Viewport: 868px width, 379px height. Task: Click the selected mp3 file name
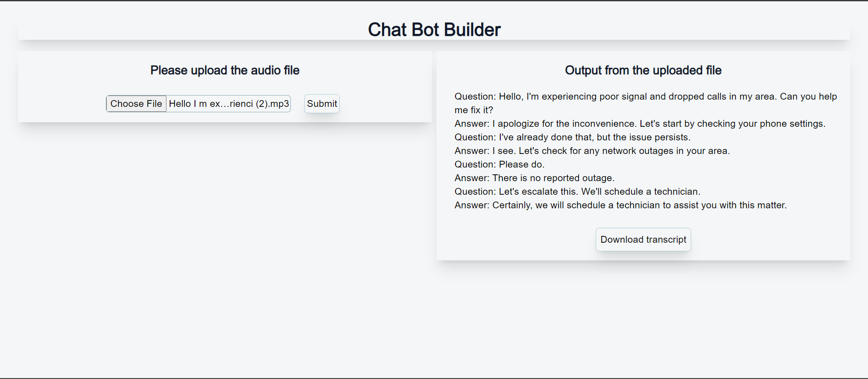coord(229,104)
